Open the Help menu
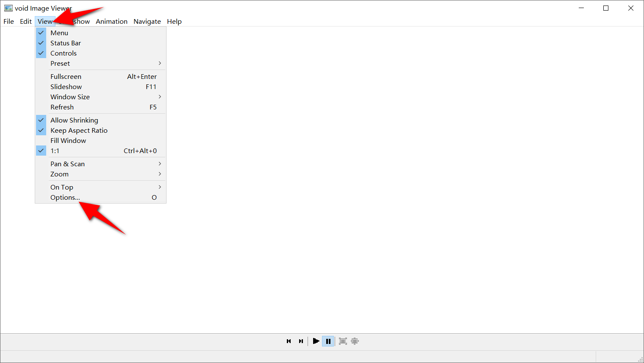 [x=174, y=21]
